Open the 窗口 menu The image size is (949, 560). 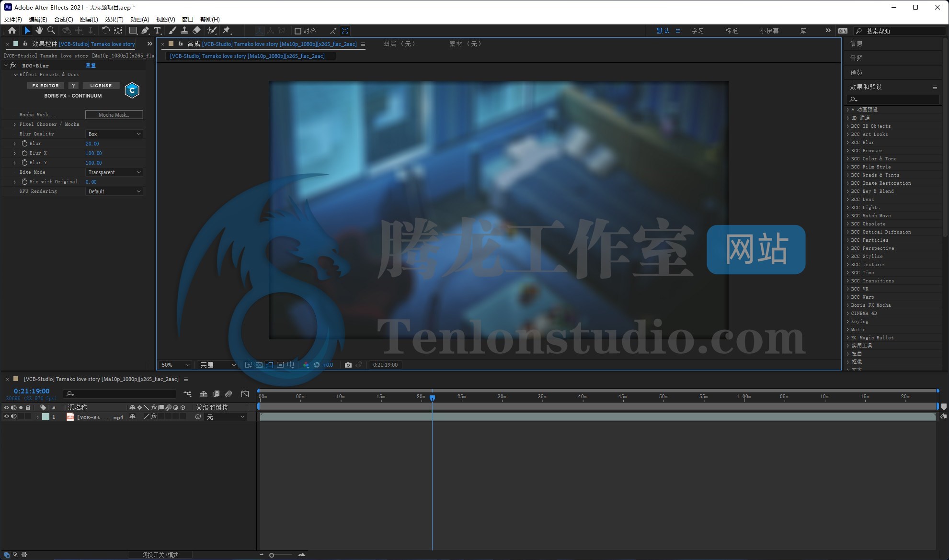coord(188,19)
